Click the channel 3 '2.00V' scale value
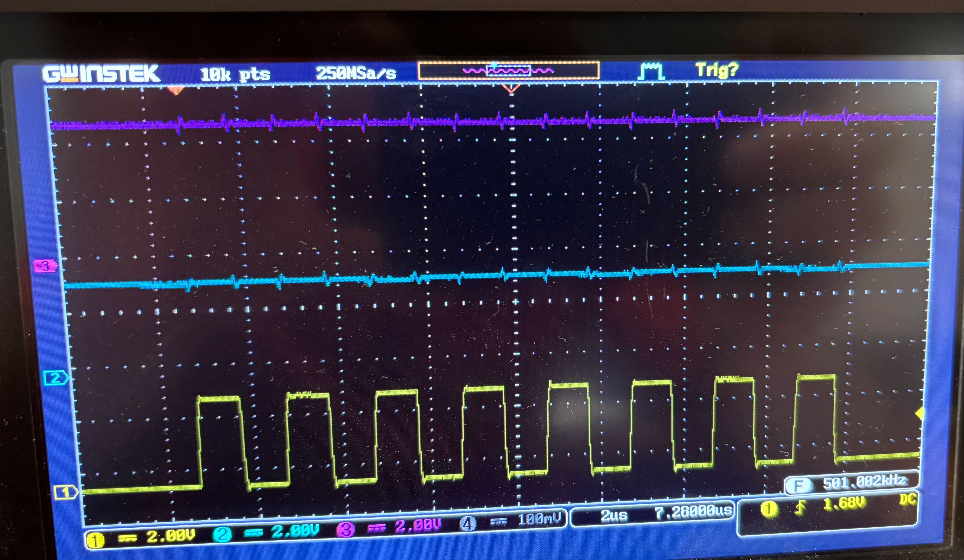Image resolution: width=964 pixels, height=560 pixels. point(418,526)
